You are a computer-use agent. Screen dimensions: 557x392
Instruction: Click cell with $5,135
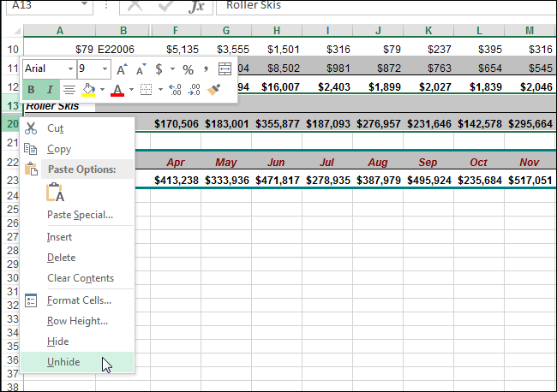[176, 49]
